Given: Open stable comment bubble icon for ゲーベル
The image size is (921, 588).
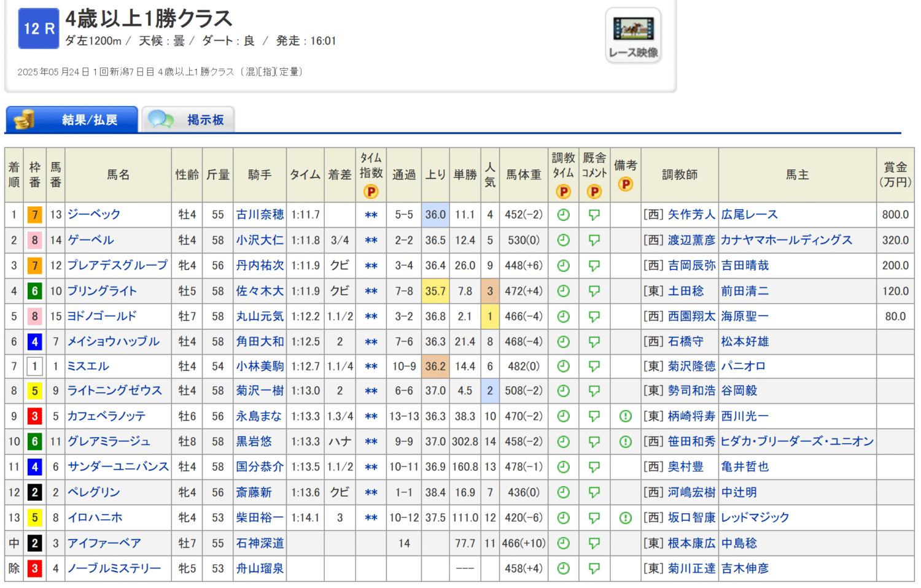Looking at the screenshot, I should click(594, 241).
